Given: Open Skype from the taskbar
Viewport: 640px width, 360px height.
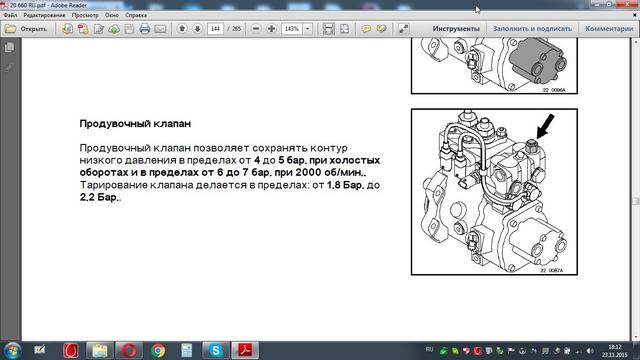Looking at the screenshot, I should coord(216,350).
